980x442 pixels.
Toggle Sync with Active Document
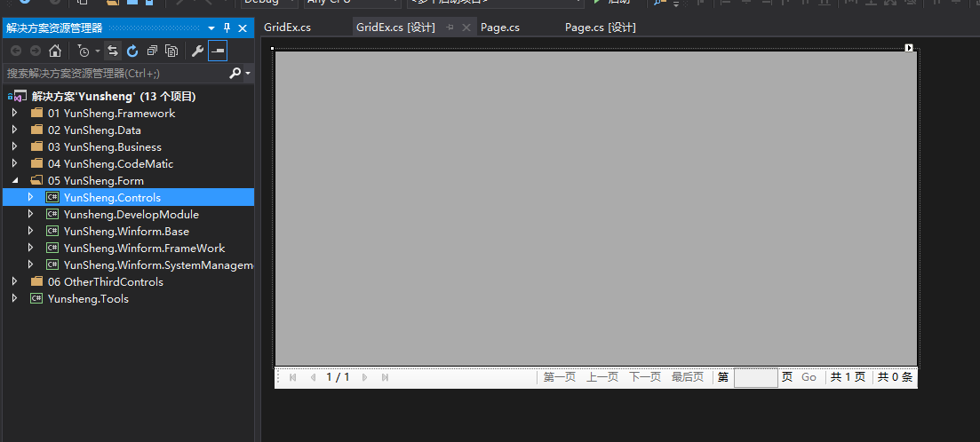click(x=113, y=51)
